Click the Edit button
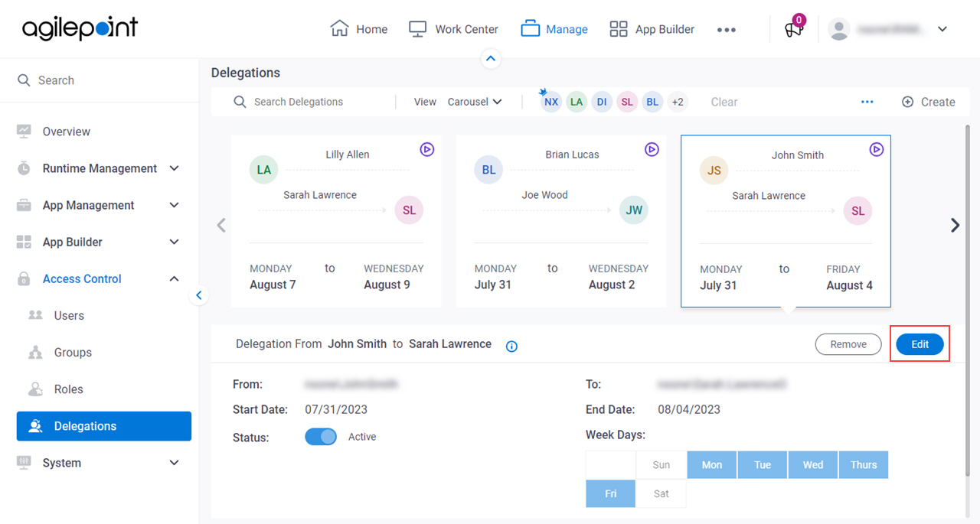 click(920, 344)
